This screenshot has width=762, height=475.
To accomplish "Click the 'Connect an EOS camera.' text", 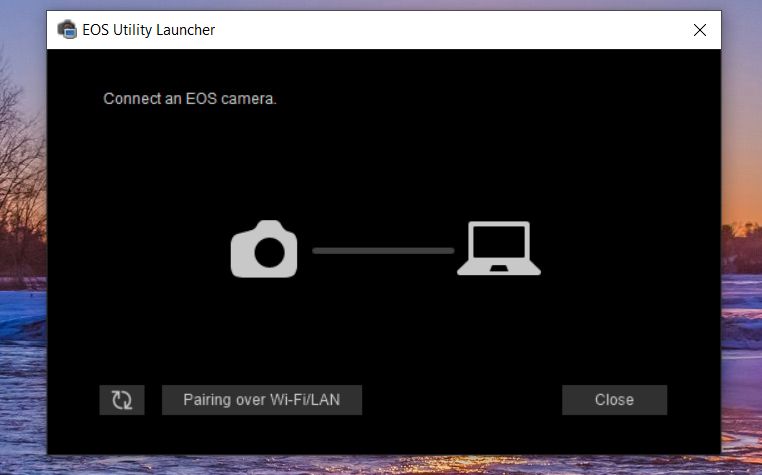I will [x=190, y=99].
